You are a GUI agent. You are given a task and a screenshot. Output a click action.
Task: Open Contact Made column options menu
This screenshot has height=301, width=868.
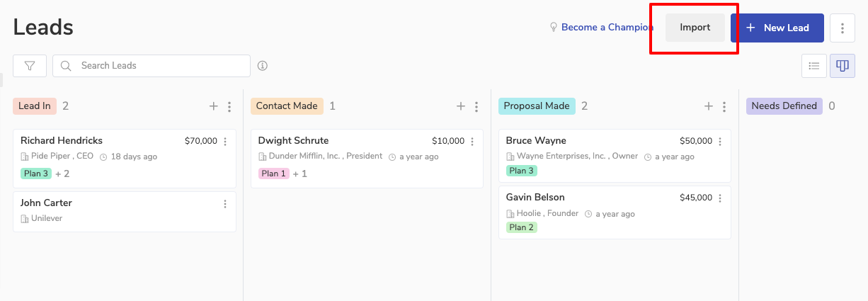(476, 106)
